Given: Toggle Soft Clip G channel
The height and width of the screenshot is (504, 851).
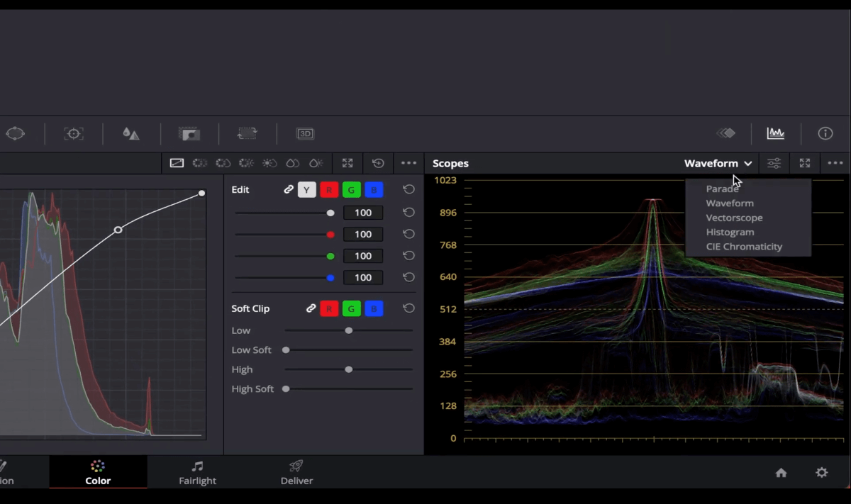Looking at the screenshot, I should click(x=351, y=308).
